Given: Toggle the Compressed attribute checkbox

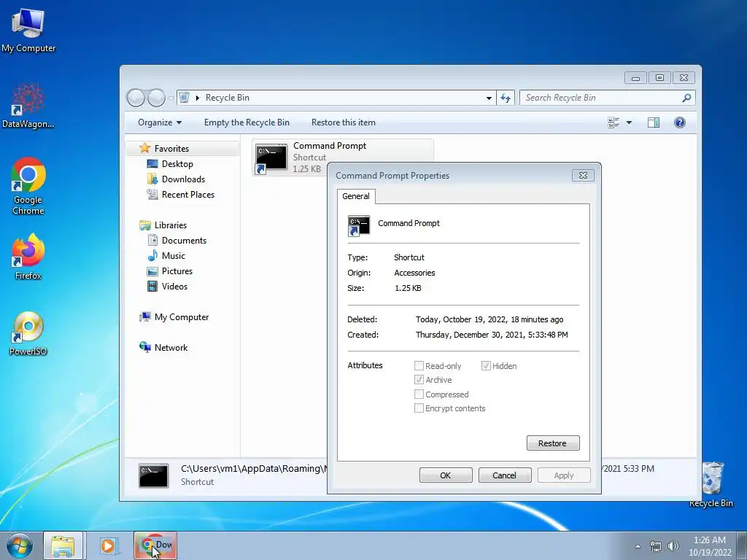Looking at the screenshot, I should 419,394.
